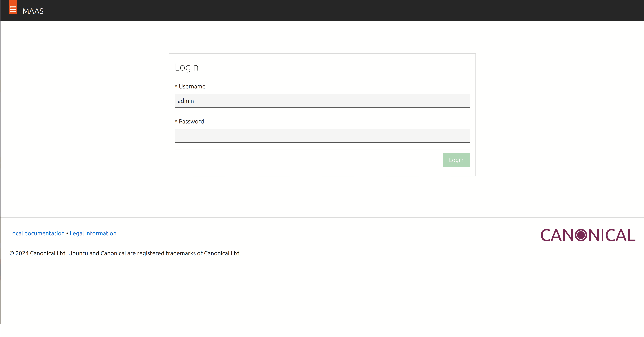Click the Login form heading
The width and height of the screenshot is (644, 337).
(186, 67)
